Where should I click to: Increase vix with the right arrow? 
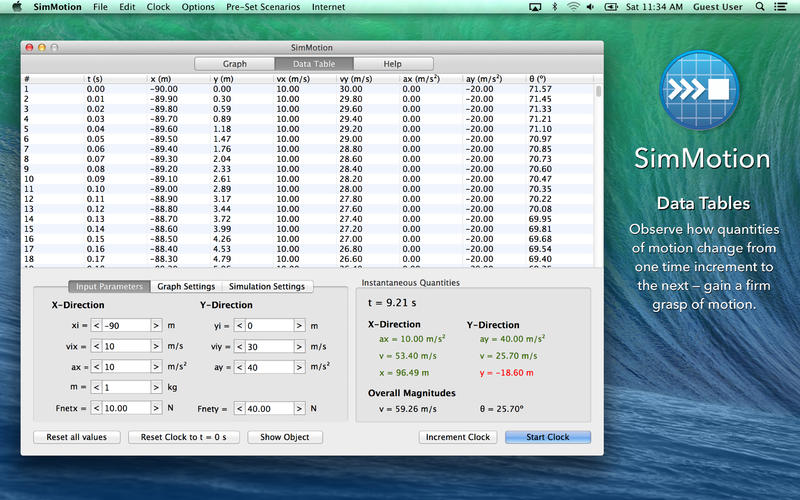pos(157,346)
